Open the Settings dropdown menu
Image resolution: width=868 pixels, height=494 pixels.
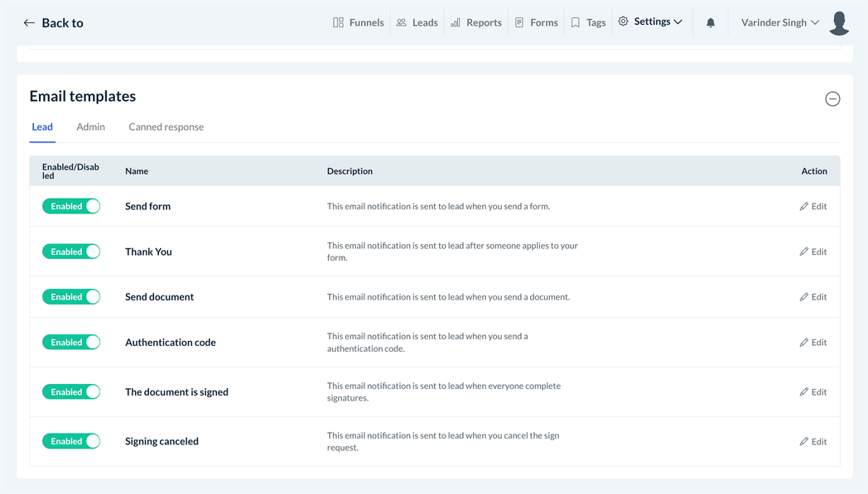click(651, 22)
